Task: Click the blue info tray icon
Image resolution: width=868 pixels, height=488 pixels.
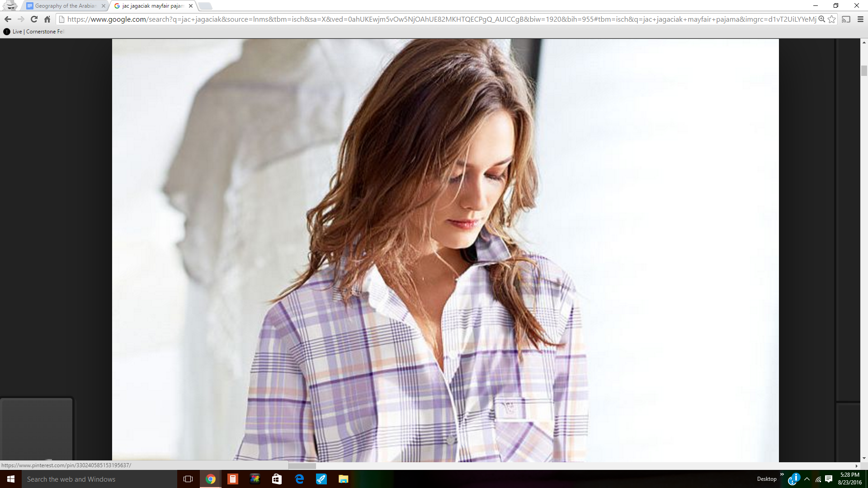Action: coord(794,479)
